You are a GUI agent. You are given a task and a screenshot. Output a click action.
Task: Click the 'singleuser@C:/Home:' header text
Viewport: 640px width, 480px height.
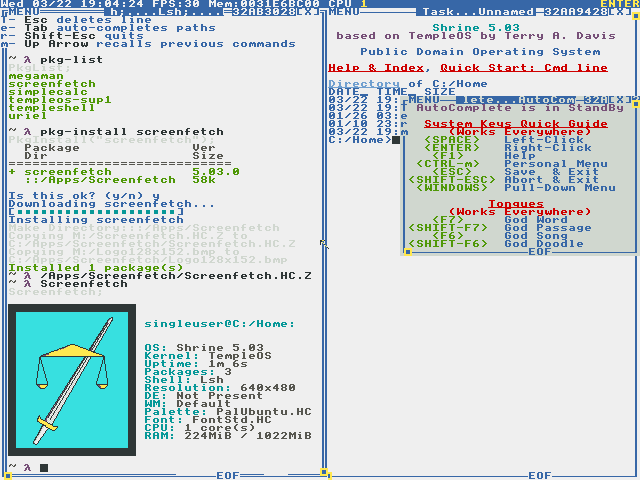click(220, 324)
